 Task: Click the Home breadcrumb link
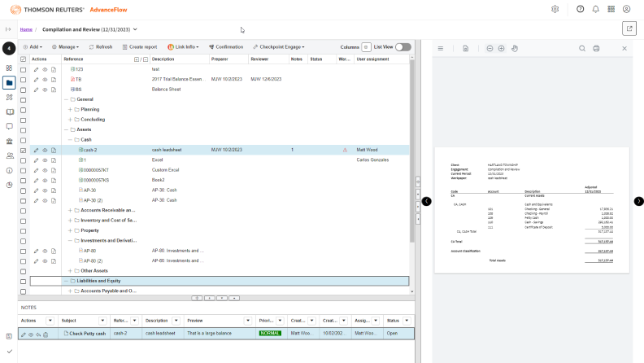coord(26,29)
